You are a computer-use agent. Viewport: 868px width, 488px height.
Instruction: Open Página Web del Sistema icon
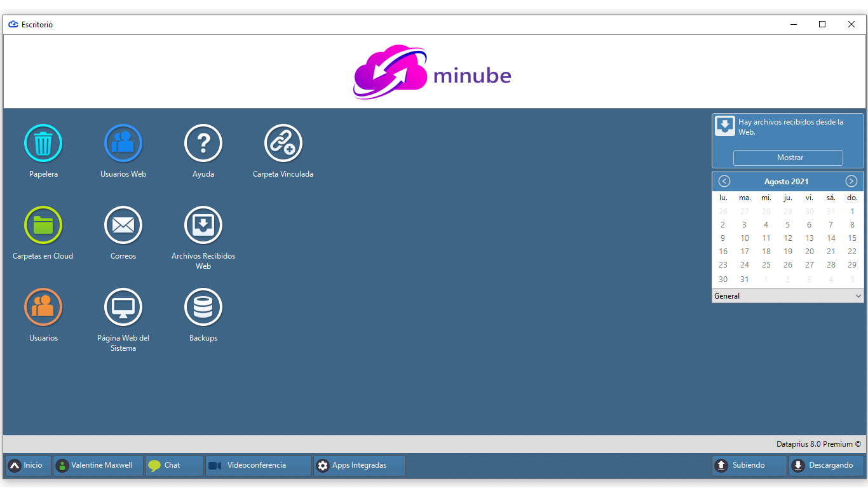[123, 307]
